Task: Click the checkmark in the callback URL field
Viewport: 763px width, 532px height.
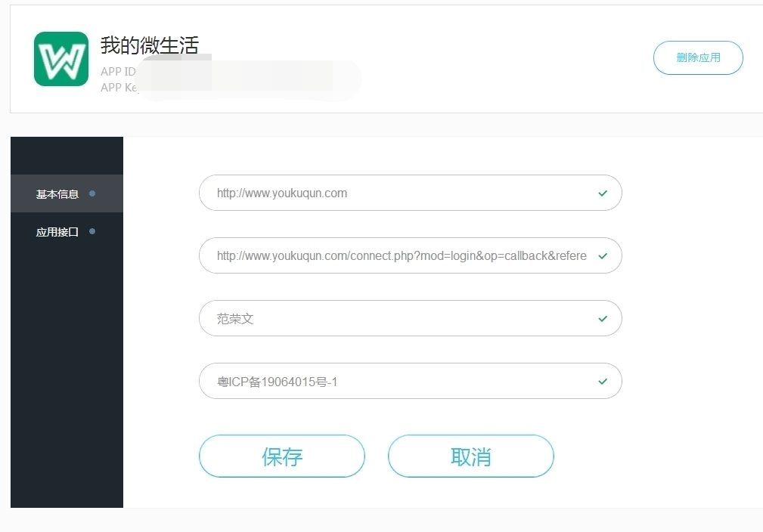Action: tap(603, 255)
